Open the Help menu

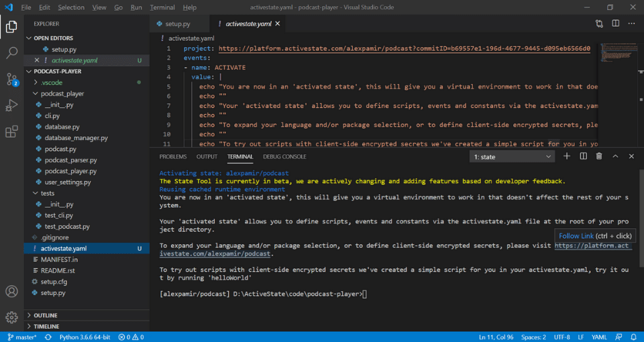[189, 7]
